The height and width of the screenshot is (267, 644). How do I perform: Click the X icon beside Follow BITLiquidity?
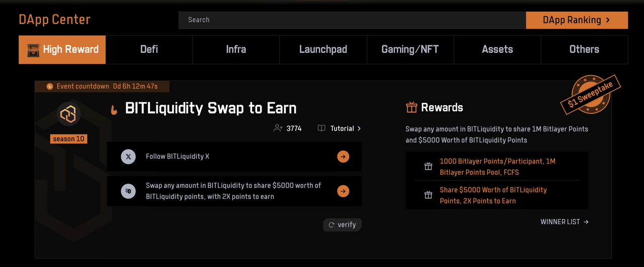coord(128,157)
